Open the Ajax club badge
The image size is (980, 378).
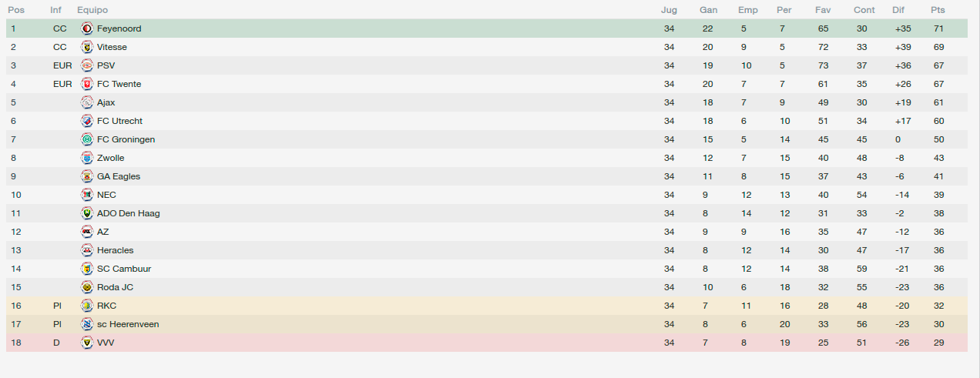[86, 102]
